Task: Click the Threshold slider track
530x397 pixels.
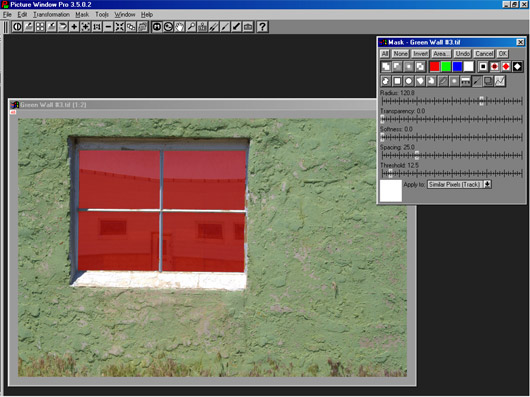Action: click(452, 174)
